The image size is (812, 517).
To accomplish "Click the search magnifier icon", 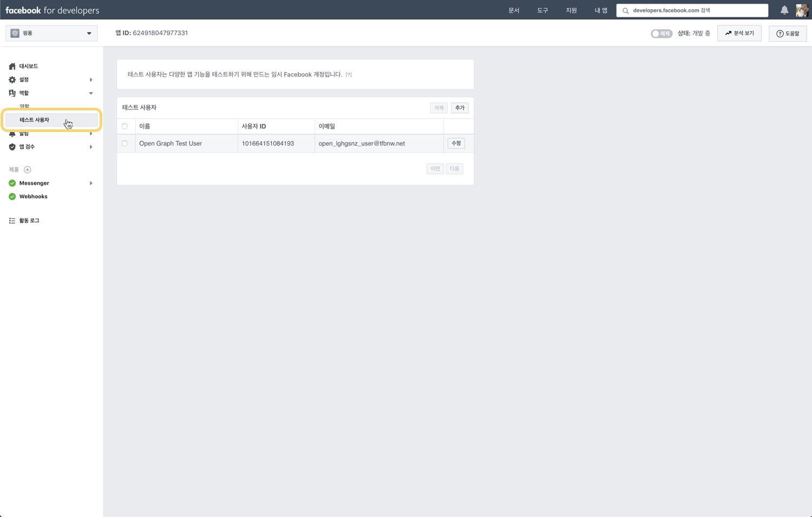I will 626,10.
